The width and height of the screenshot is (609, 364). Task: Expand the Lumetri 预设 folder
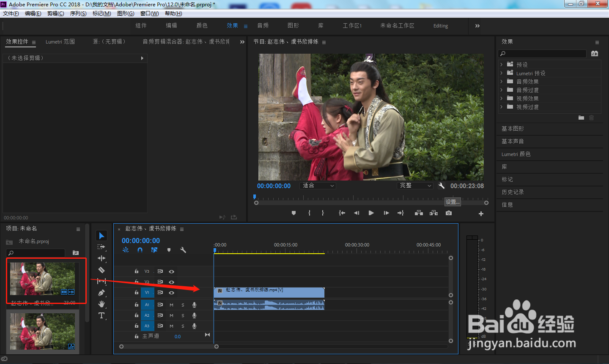501,73
